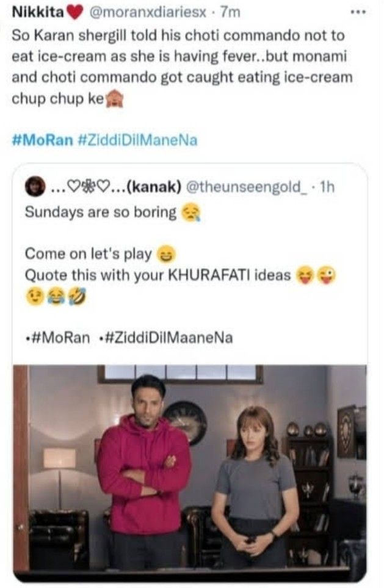Open the #ZiddiDilManeNa hashtag link
The height and width of the screenshot is (588, 384).
(137, 140)
